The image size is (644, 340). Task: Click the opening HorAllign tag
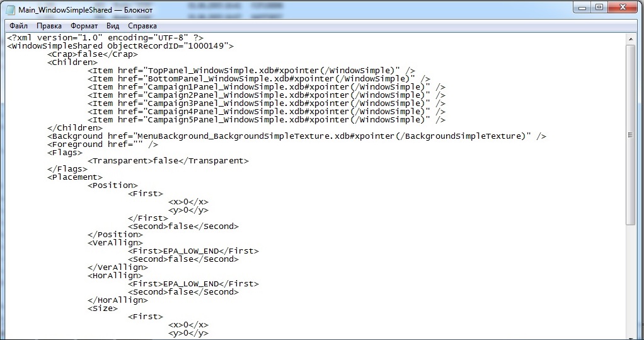click(115, 276)
